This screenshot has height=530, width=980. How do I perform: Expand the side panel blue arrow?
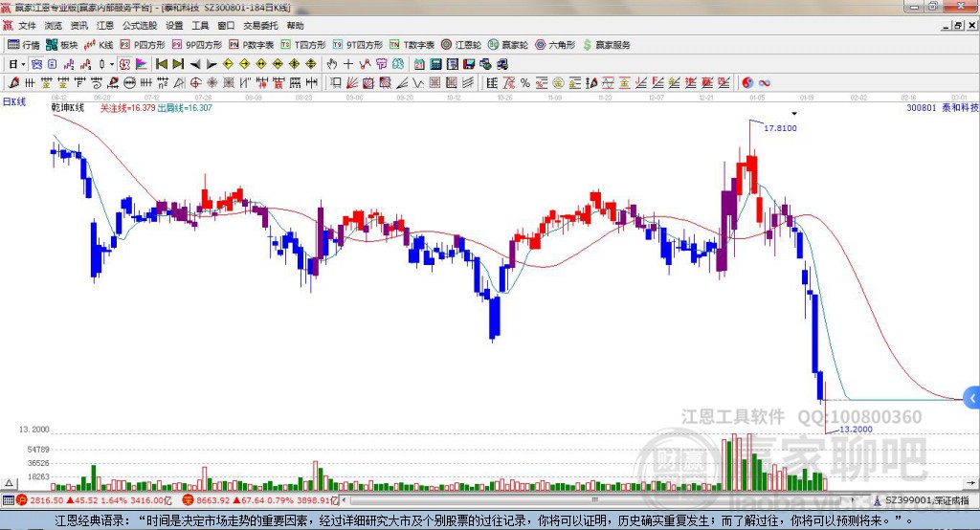(972, 398)
